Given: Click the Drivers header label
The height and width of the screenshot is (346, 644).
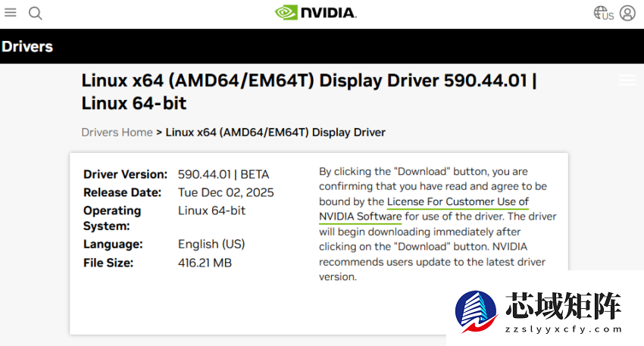Looking at the screenshot, I should click(27, 46).
